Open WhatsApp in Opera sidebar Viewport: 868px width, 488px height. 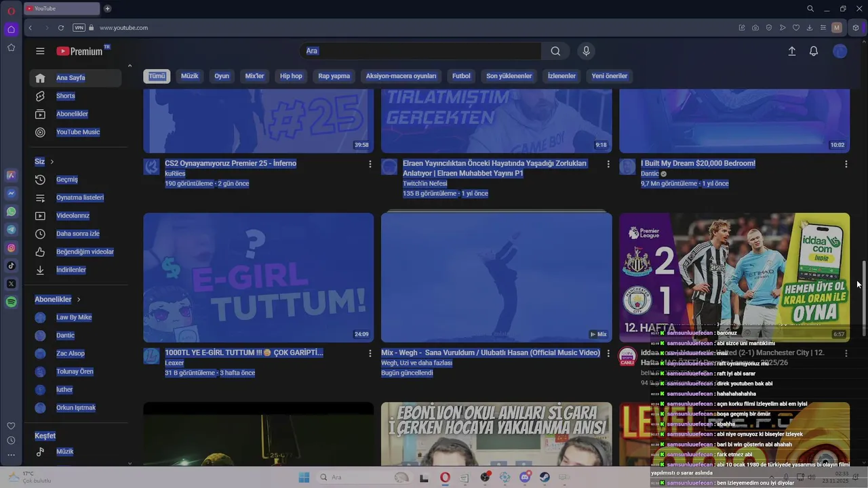click(x=11, y=211)
